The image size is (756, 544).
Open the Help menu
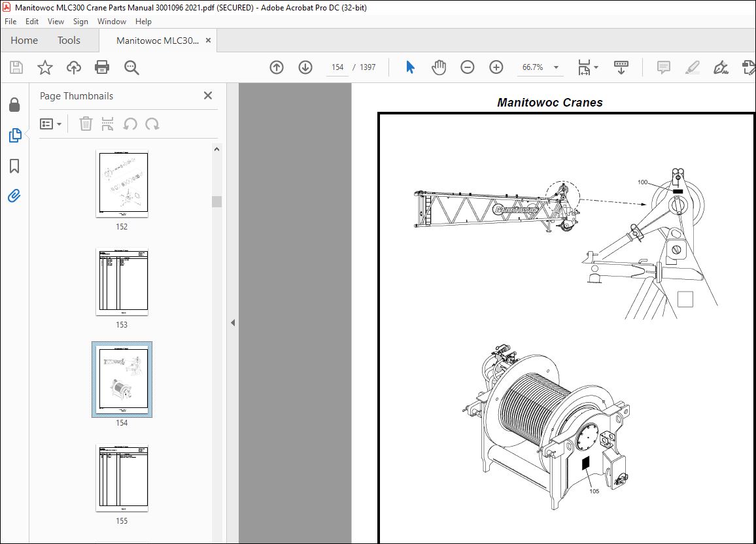(143, 21)
